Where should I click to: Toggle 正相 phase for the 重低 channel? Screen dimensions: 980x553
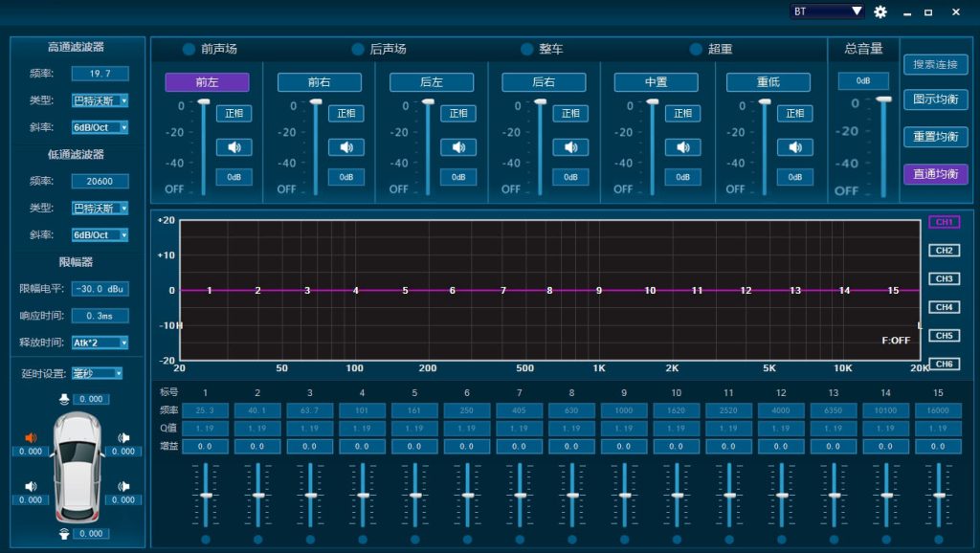click(x=795, y=113)
